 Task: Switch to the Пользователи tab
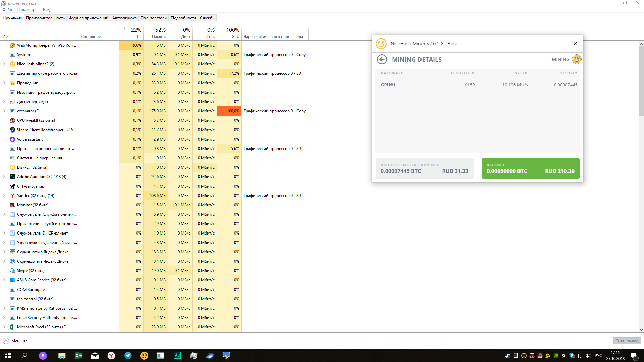tap(154, 18)
